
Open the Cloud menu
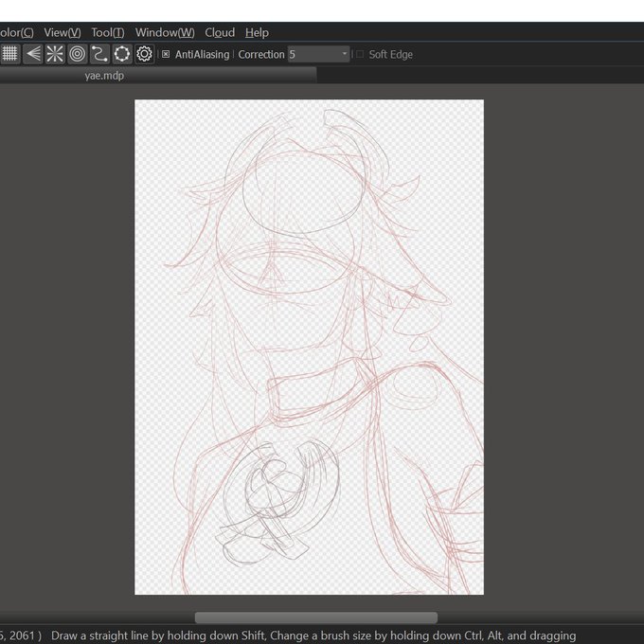point(220,32)
